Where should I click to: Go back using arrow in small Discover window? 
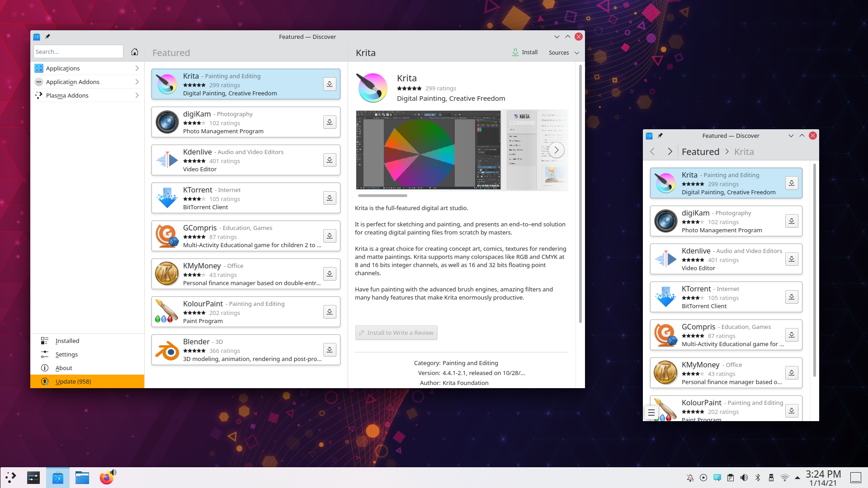click(652, 152)
